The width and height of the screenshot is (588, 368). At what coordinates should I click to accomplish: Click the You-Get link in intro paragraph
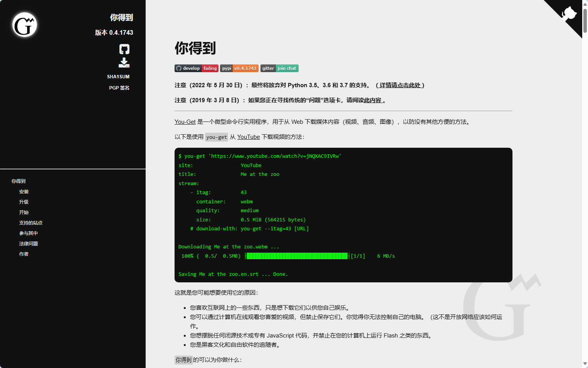tap(185, 122)
